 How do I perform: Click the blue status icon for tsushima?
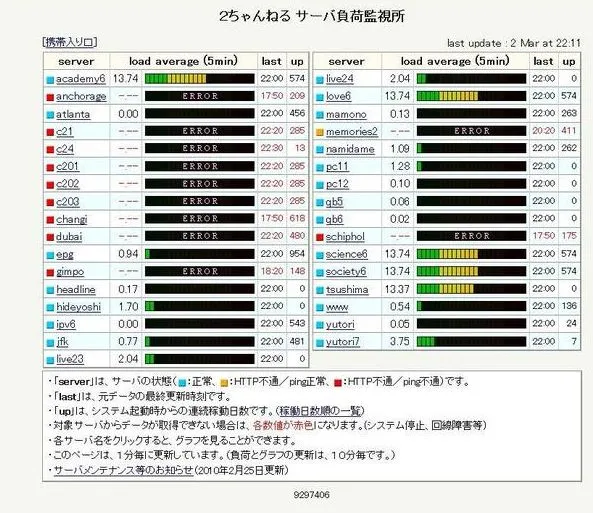pyautogui.click(x=320, y=290)
